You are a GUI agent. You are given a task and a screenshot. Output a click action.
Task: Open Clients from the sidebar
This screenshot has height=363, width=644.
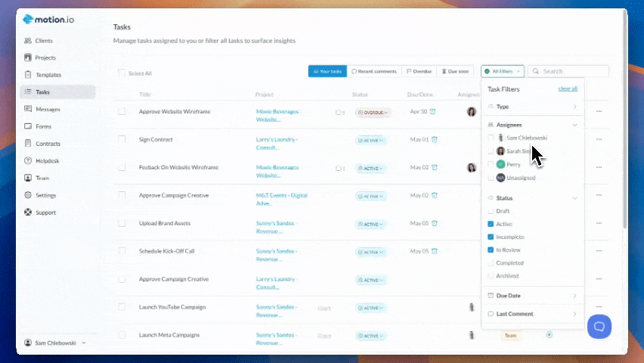coord(39,41)
